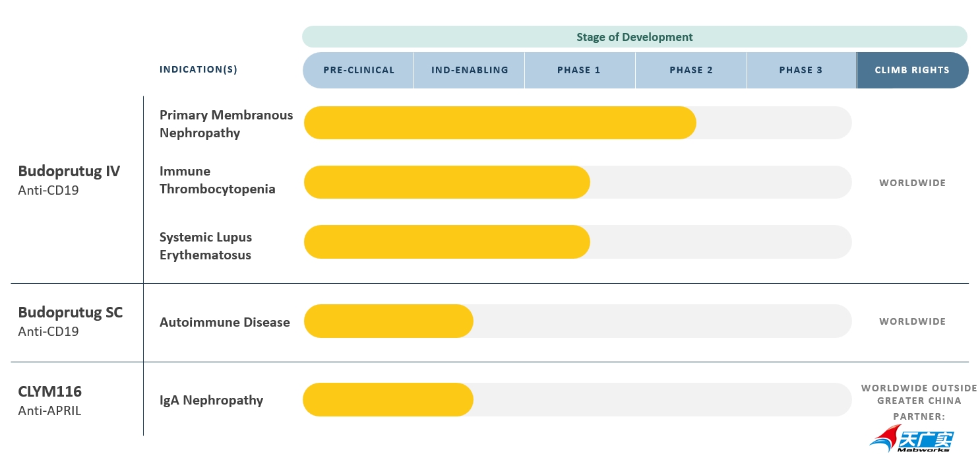Image resolution: width=980 pixels, height=460 pixels.
Task: Click the Stage of Development banner
Action: (634, 37)
